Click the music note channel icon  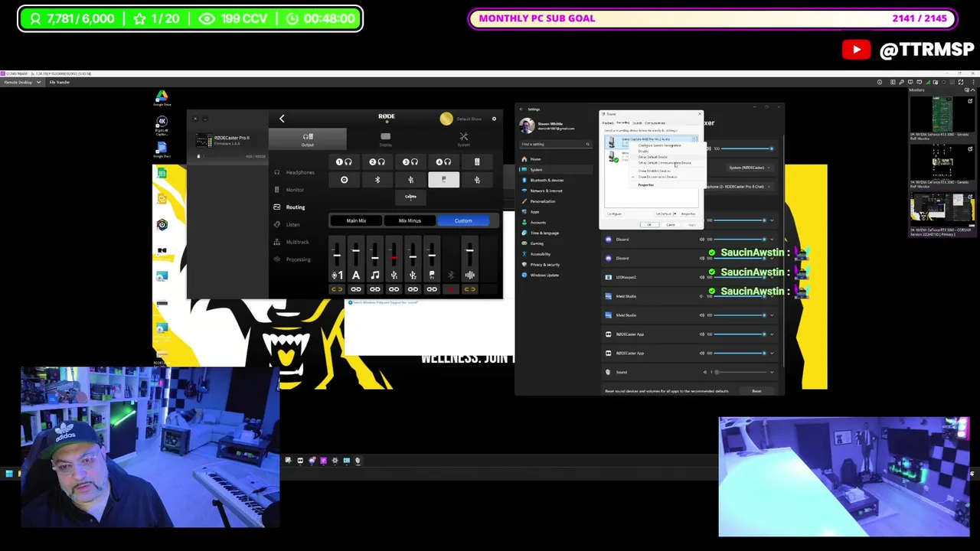click(x=375, y=275)
